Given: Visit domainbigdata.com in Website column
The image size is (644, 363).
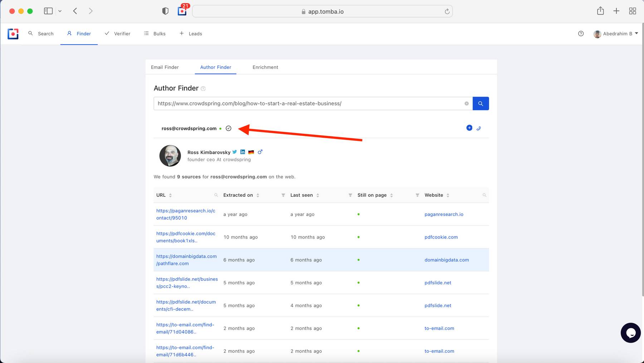Looking at the screenshot, I should tap(447, 260).
